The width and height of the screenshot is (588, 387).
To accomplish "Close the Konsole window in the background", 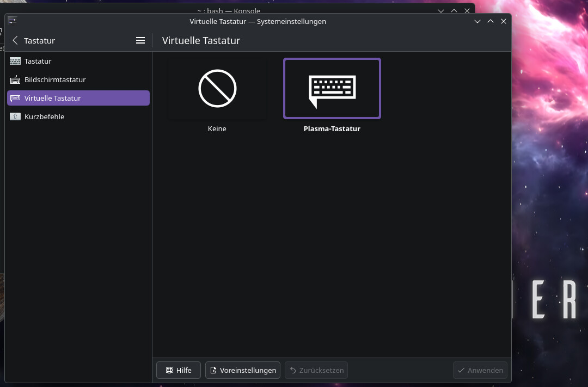I will tap(467, 10).
